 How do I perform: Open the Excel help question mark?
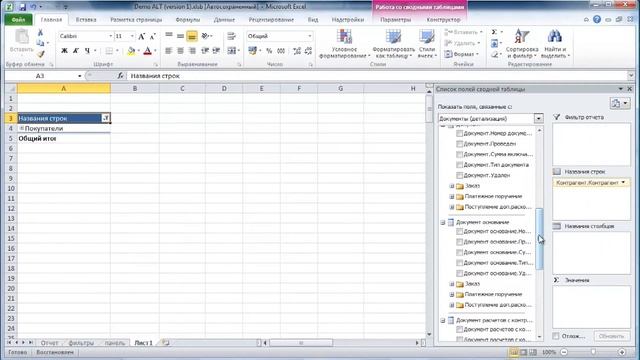pyautogui.click(x=597, y=20)
